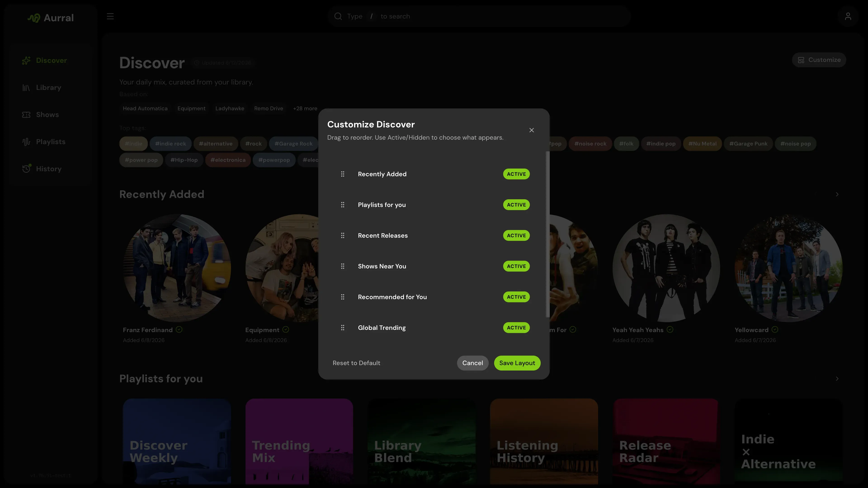Click Equipment artist name link
This screenshot has width=868, height=488.
(262, 330)
